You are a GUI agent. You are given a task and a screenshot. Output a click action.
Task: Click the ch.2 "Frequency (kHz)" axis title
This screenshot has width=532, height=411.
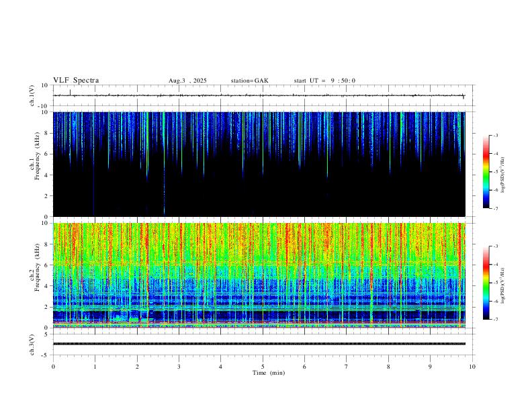point(37,267)
